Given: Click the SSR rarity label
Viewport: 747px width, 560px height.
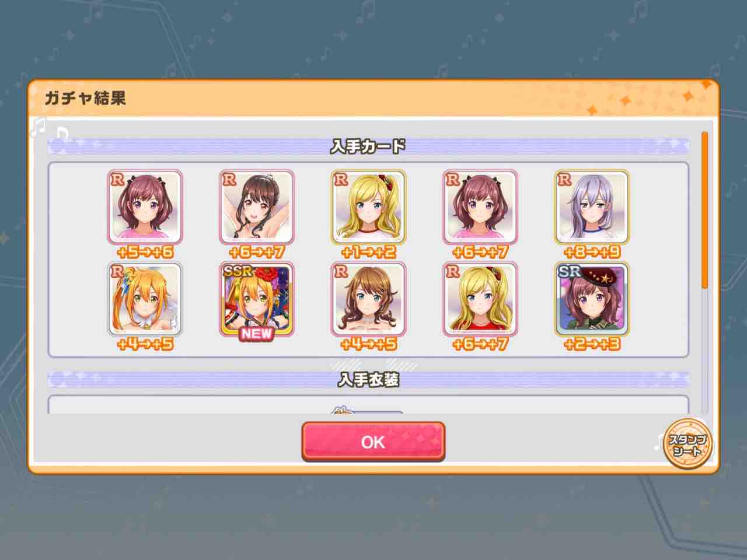Looking at the screenshot, I should click(238, 271).
